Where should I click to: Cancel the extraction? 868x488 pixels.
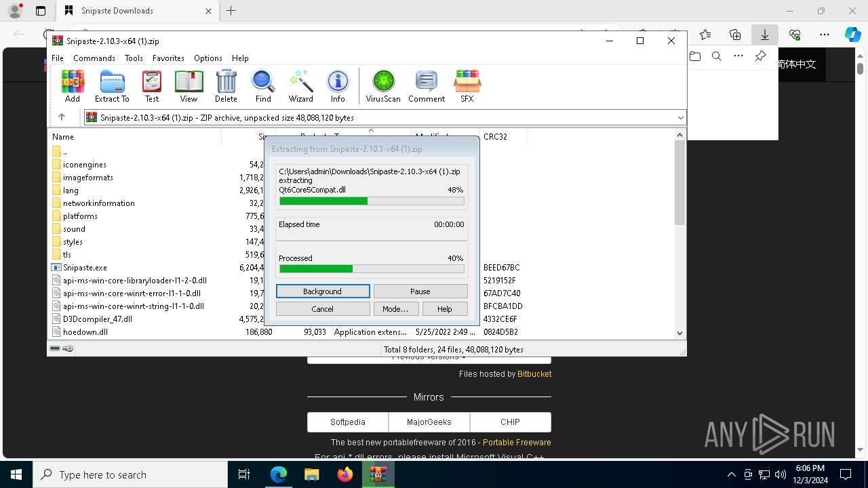coord(323,309)
